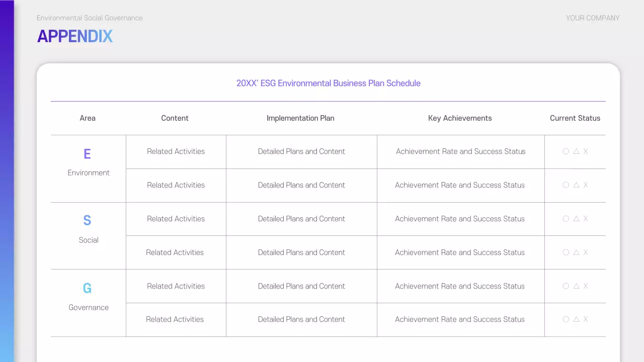Select the Governance label under the G
Viewport: 644px width, 362px height.
(x=89, y=307)
